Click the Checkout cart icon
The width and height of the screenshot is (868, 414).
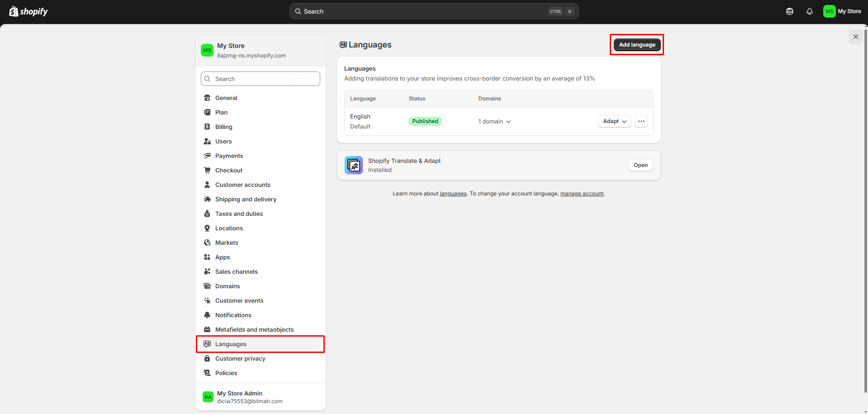click(x=207, y=170)
